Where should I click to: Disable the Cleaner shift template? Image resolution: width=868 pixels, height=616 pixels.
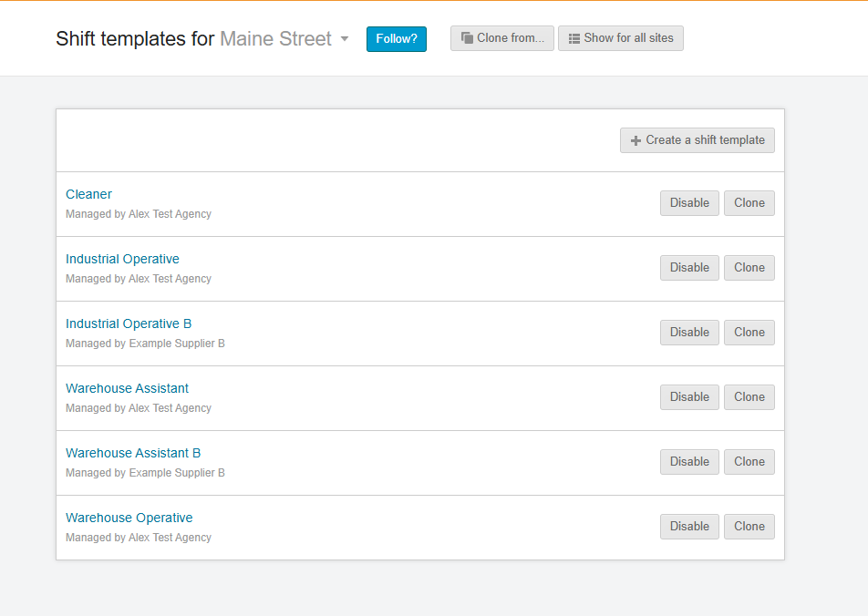[x=689, y=203]
